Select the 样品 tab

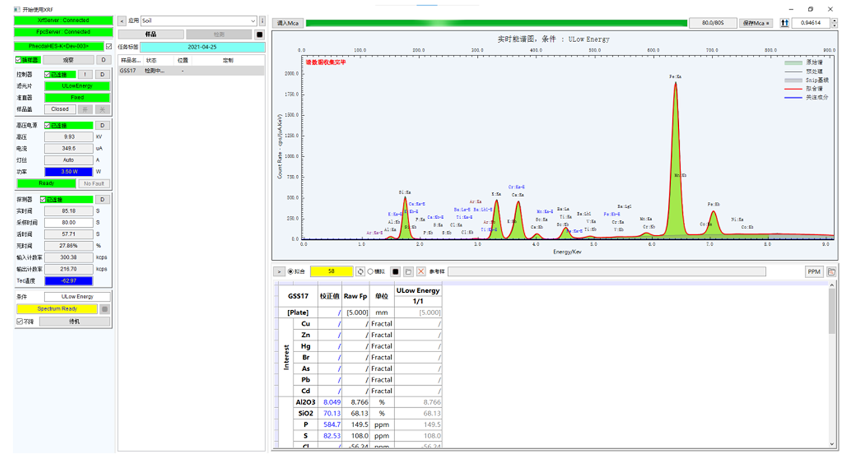coord(151,34)
